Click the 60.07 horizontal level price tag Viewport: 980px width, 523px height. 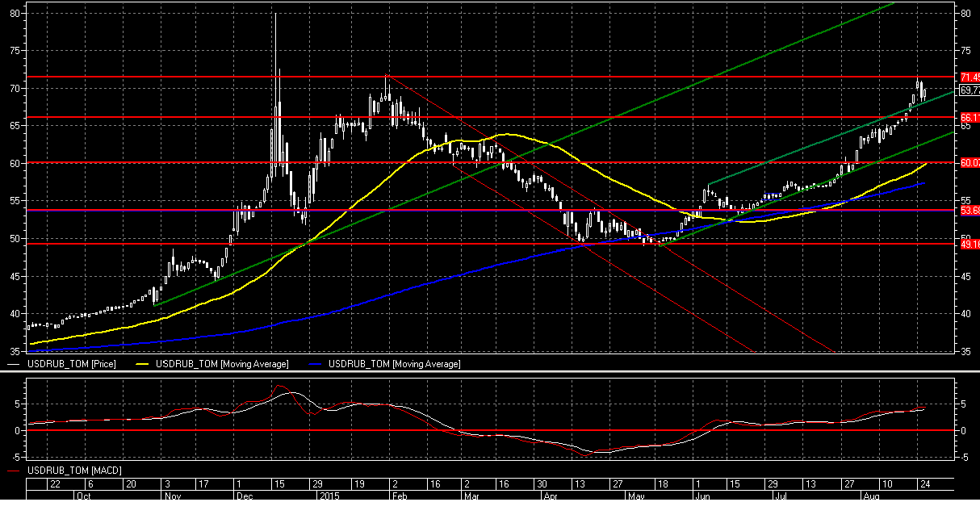tap(969, 163)
